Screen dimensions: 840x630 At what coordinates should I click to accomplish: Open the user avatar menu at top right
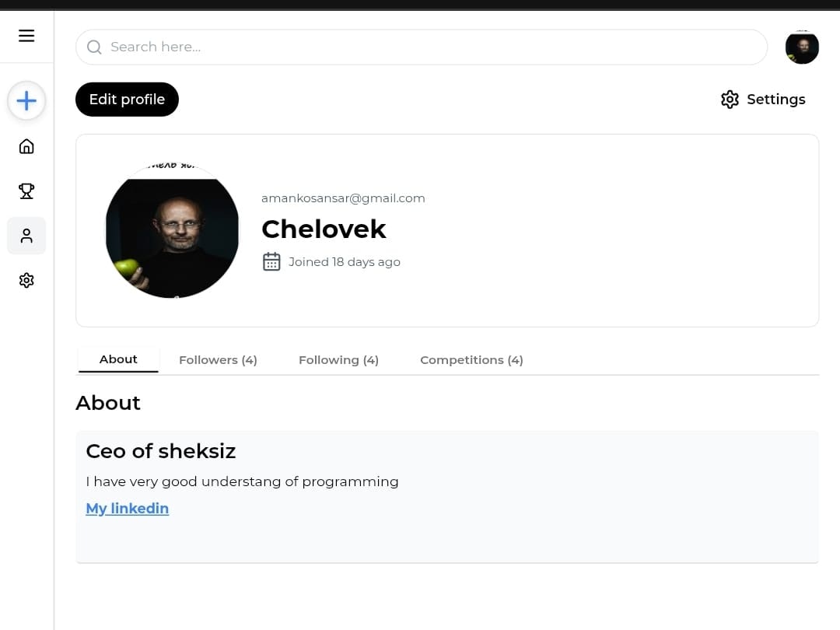(802, 47)
